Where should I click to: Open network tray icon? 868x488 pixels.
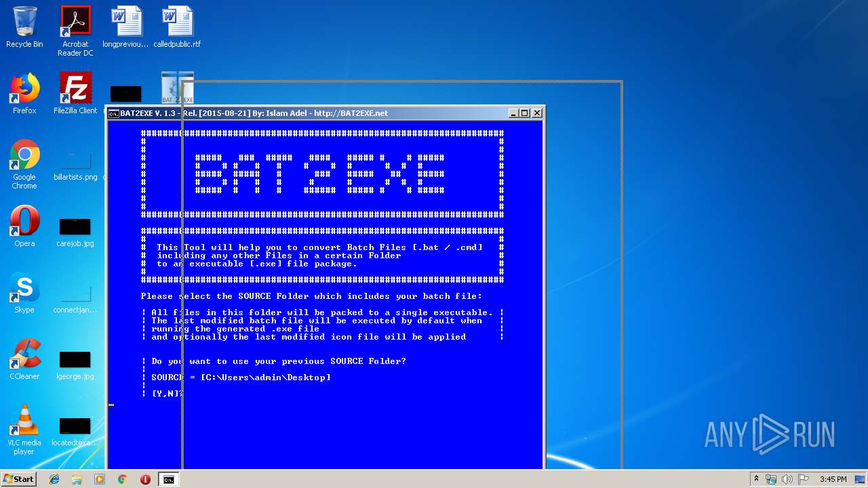pos(771,479)
